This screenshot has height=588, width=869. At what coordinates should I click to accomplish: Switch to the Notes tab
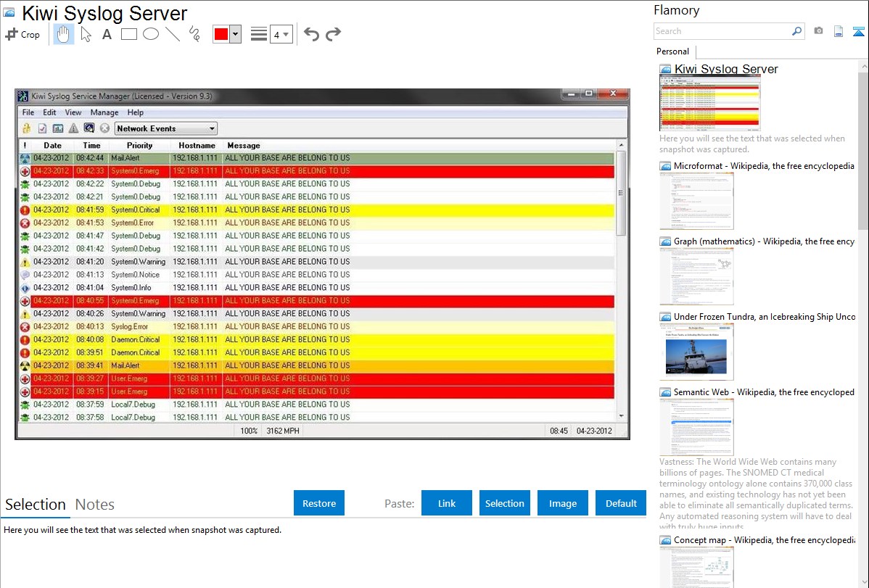point(95,505)
